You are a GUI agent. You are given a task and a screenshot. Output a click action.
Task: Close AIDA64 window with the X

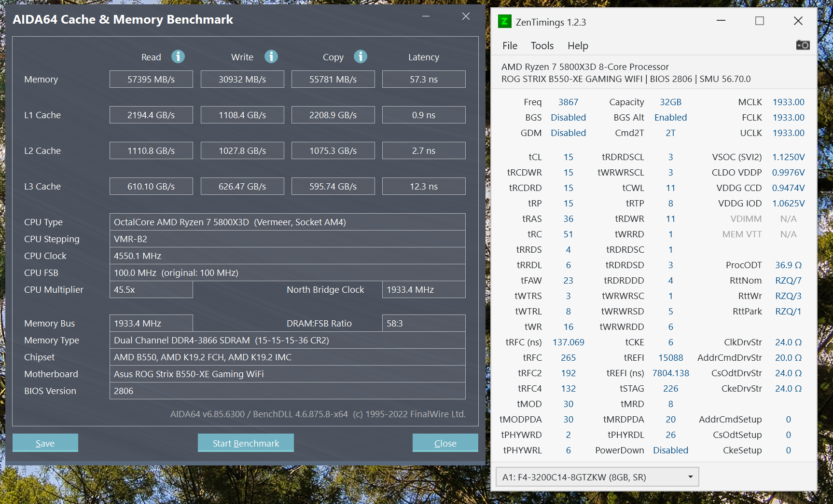tap(466, 16)
